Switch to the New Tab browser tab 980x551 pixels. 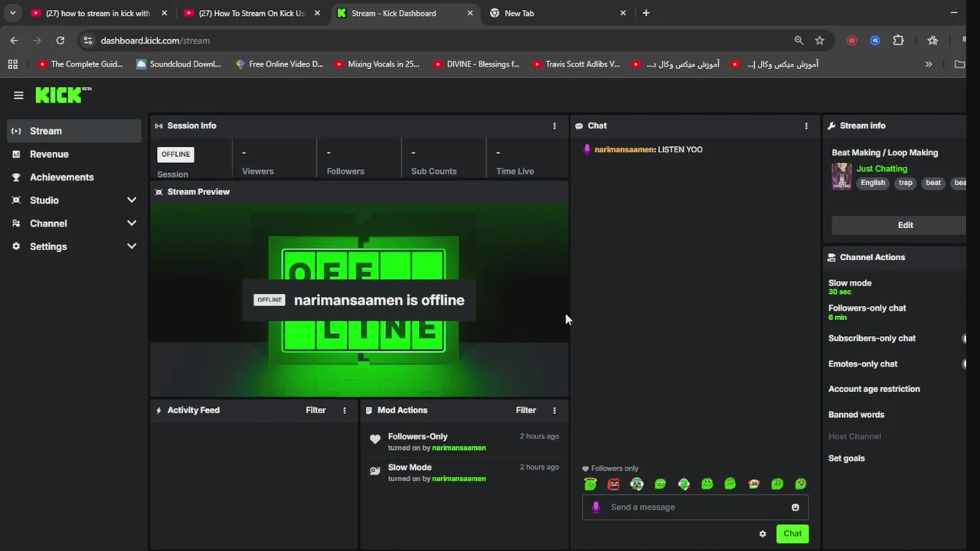[x=557, y=13]
